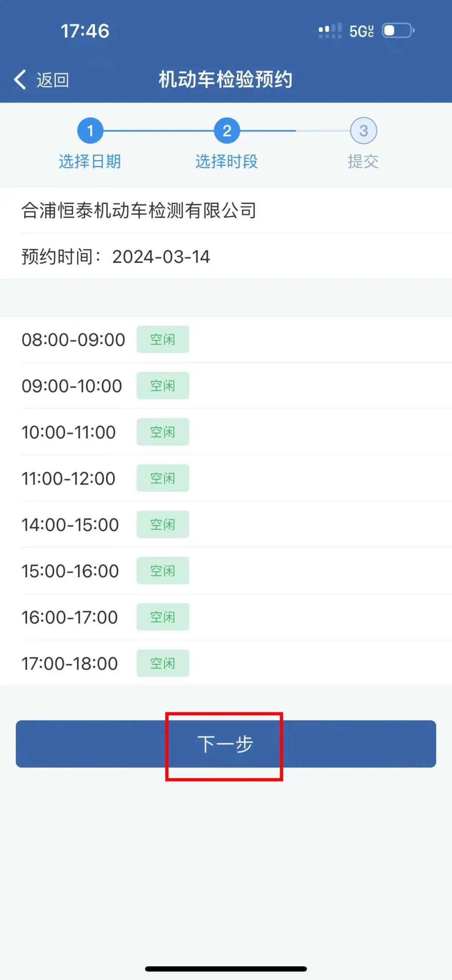Viewport: 452px width, 980px height.
Task: Go to 选择日期 step label
Action: (90, 161)
